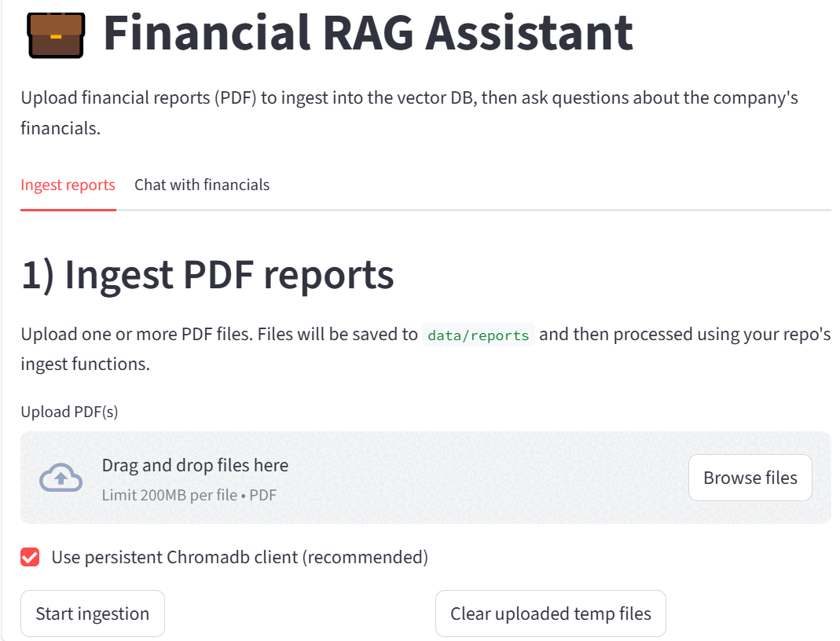Click the 'Financial RAG Assistant' page title
This screenshot has width=840, height=641.
[x=368, y=33]
